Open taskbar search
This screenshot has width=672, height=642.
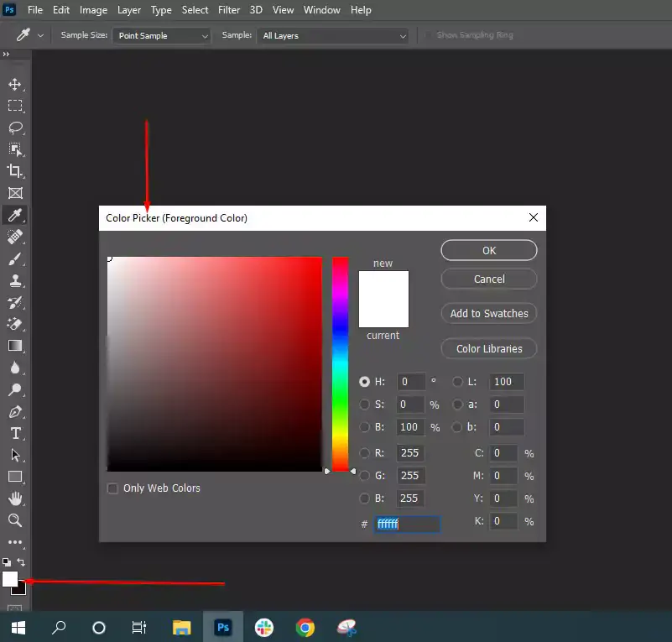coord(59,628)
